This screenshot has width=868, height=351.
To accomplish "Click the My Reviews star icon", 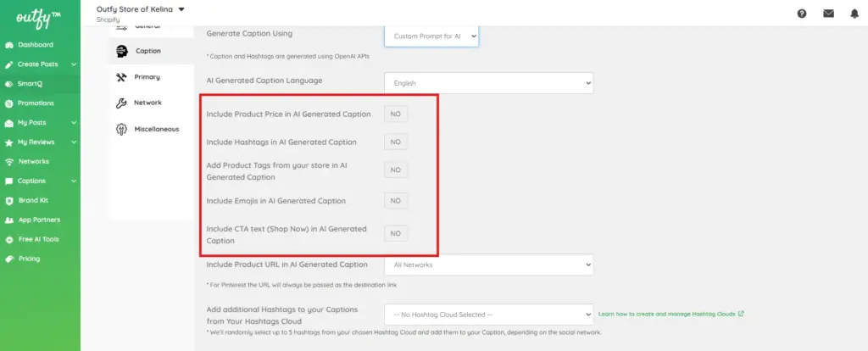I will tap(8, 142).
